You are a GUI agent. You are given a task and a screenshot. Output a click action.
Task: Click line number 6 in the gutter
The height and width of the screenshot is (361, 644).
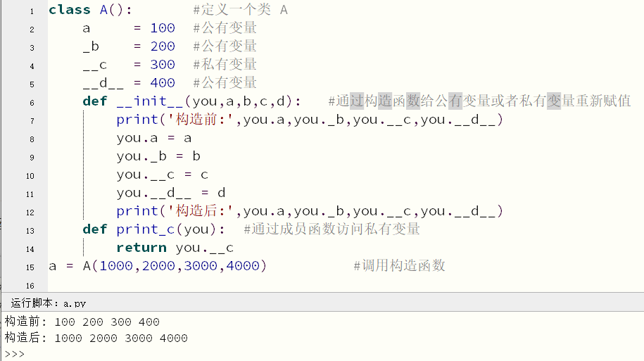click(x=32, y=103)
